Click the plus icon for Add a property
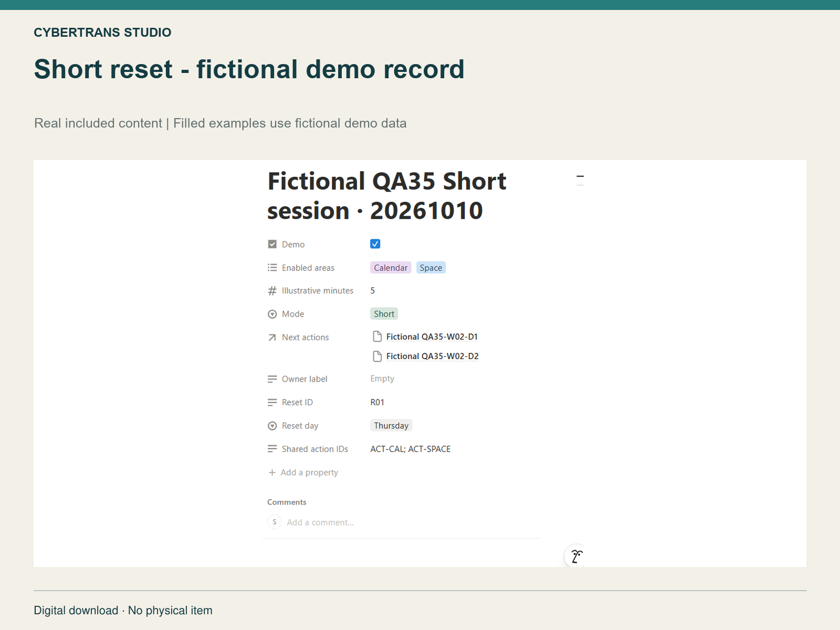The width and height of the screenshot is (840, 630). coord(272,472)
